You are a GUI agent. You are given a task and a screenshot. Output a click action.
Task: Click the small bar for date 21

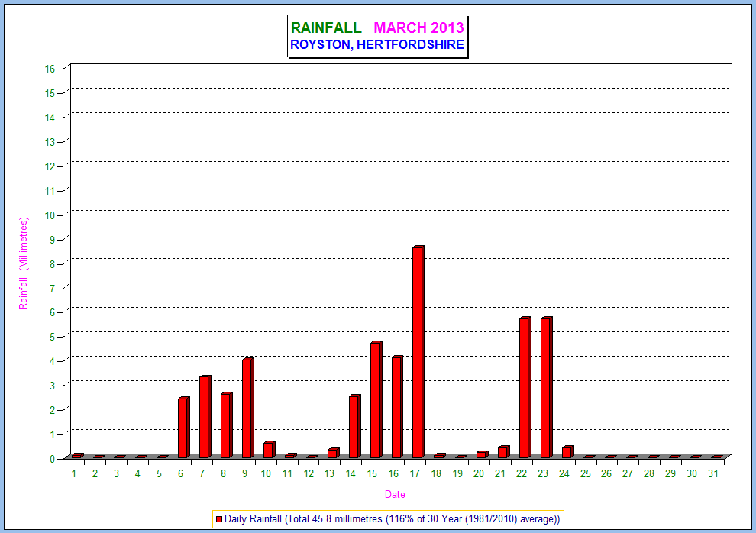coord(504,452)
